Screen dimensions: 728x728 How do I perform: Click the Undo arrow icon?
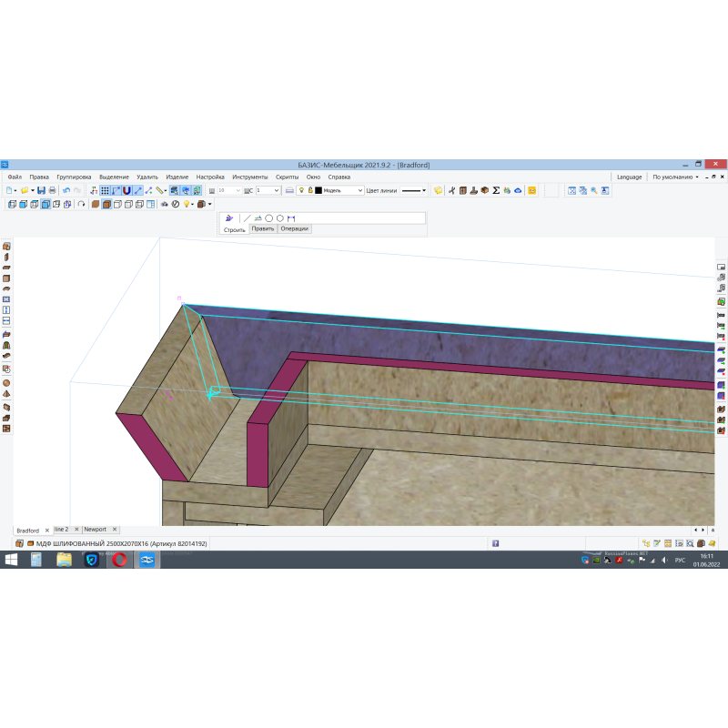(x=66, y=190)
